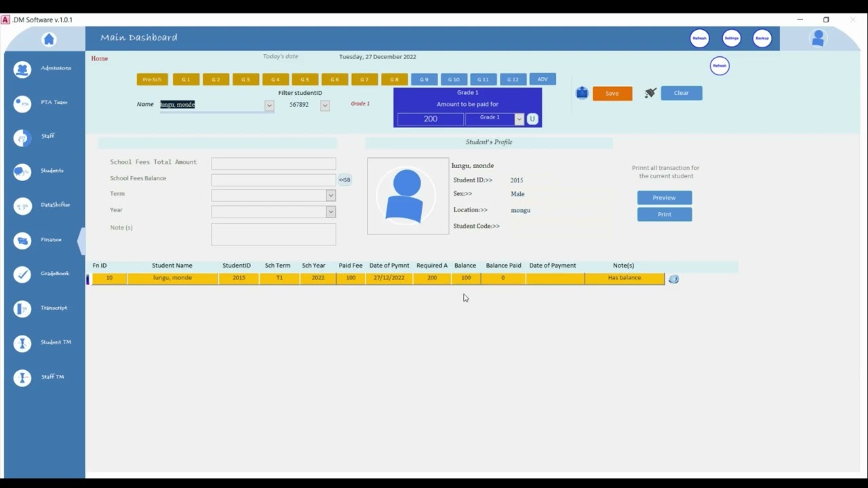Click the Print button
This screenshot has width=868, height=488.
665,214
